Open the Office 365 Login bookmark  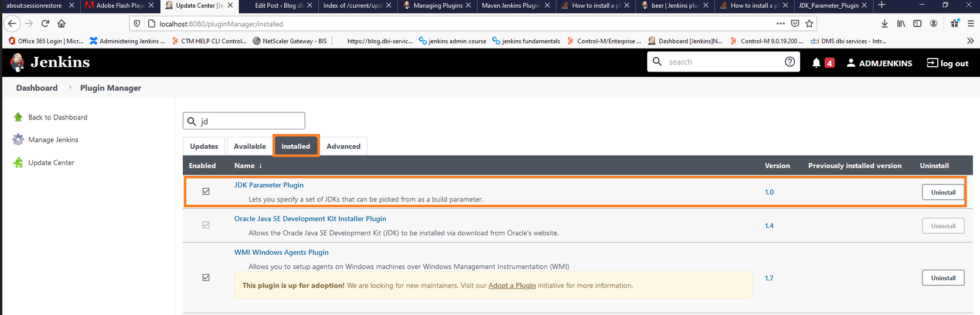[46, 41]
